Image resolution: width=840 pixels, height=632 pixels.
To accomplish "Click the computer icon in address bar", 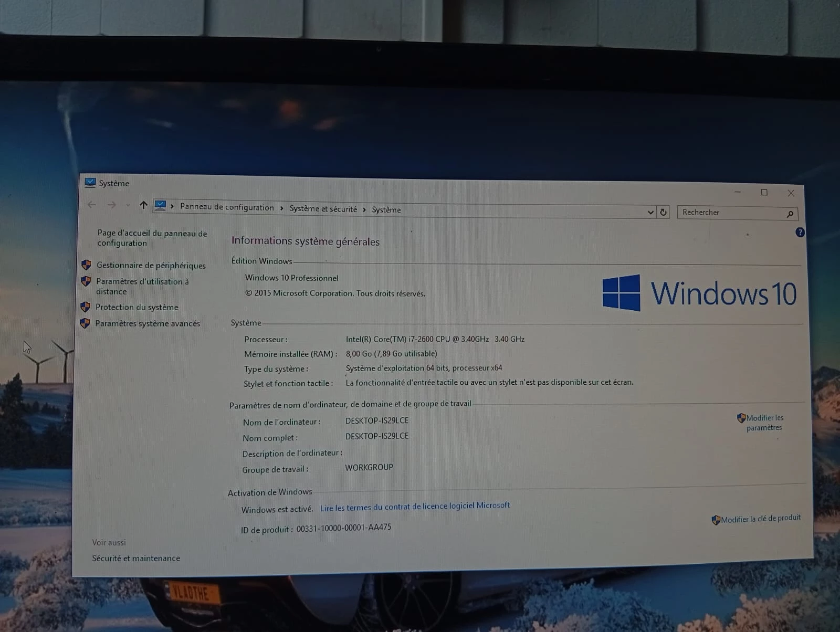I will tap(161, 205).
